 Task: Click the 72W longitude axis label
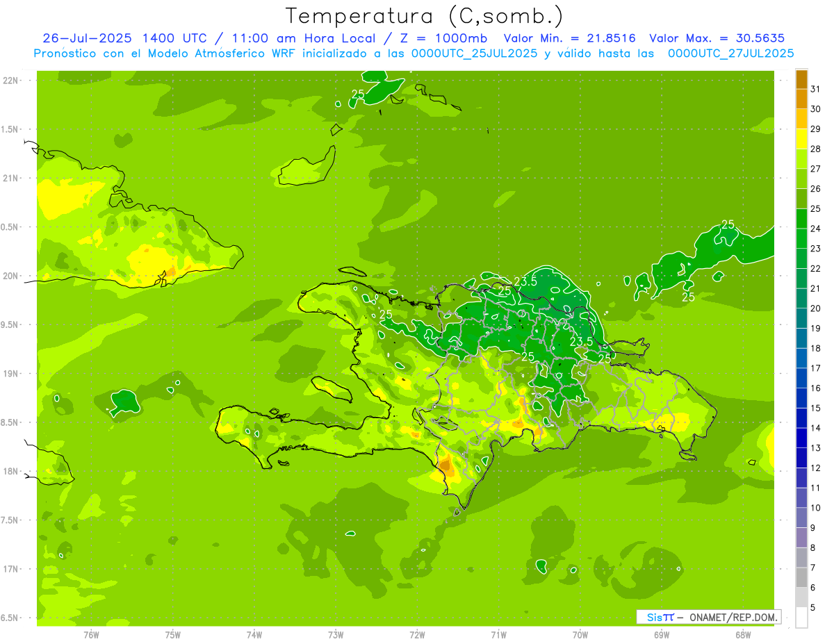[x=417, y=635]
